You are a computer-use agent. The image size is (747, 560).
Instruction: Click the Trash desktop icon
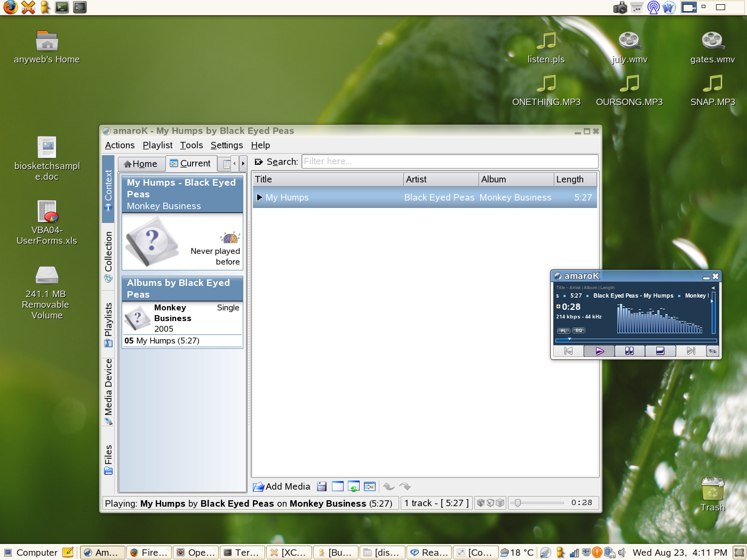click(x=712, y=494)
